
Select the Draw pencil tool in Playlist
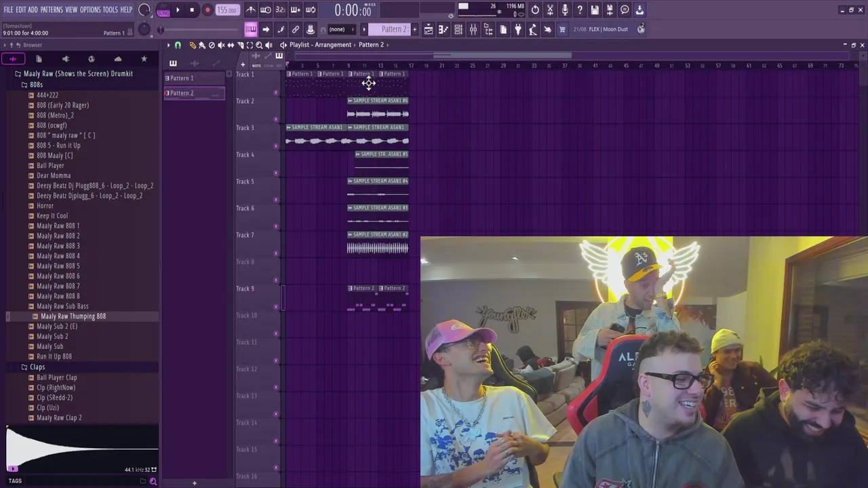tap(193, 45)
